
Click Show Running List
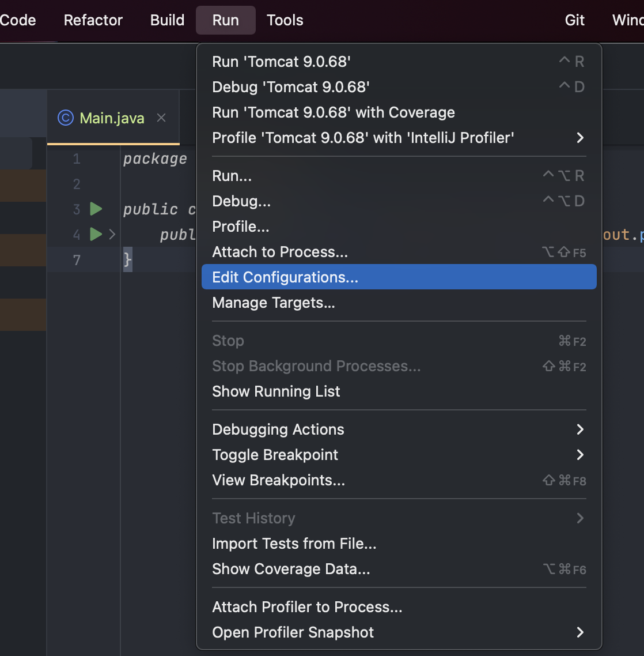[399, 391]
